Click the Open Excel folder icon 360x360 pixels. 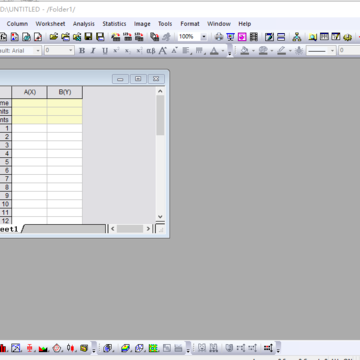(77, 37)
